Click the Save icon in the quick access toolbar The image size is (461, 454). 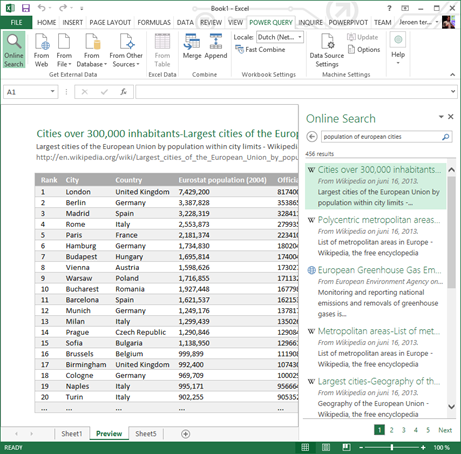point(25,8)
